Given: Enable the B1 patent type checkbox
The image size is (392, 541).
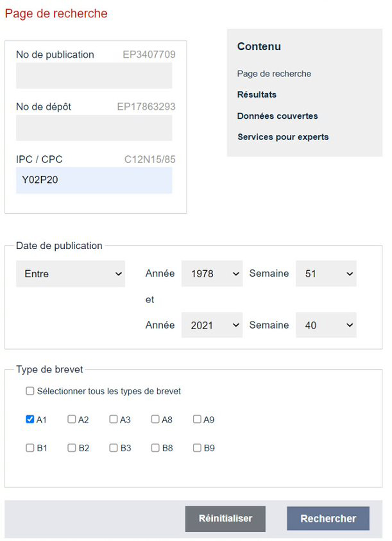Looking at the screenshot, I should pyautogui.click(x=30, y=448).
